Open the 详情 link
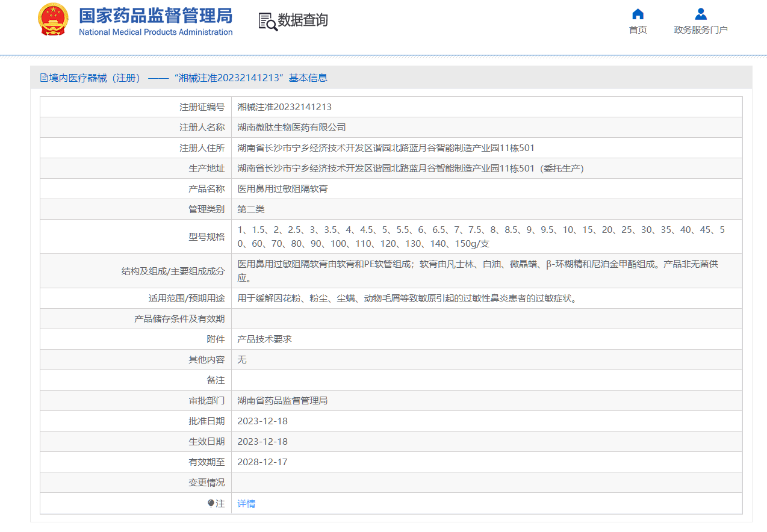The width and height of the screenshot is (767, 532). point(246,504)
